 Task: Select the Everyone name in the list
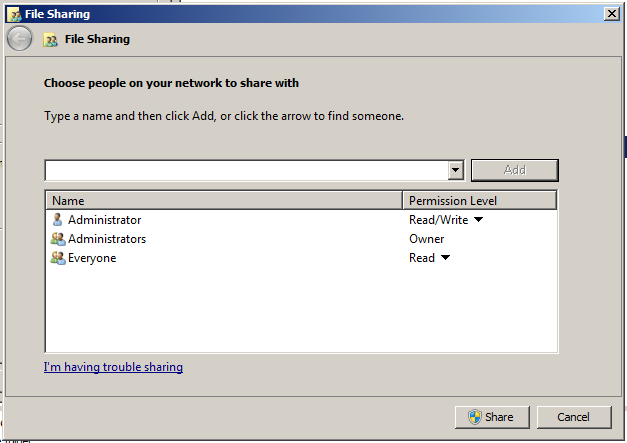click(92, 258)
